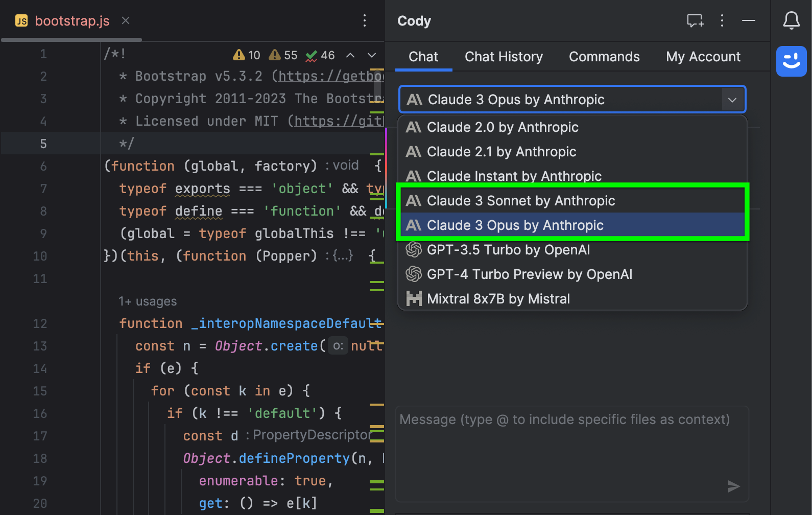Select the bootstrap.js file tab
This screenshot has height=515, width=812.
pyautogui.click(x=72, y=21)
